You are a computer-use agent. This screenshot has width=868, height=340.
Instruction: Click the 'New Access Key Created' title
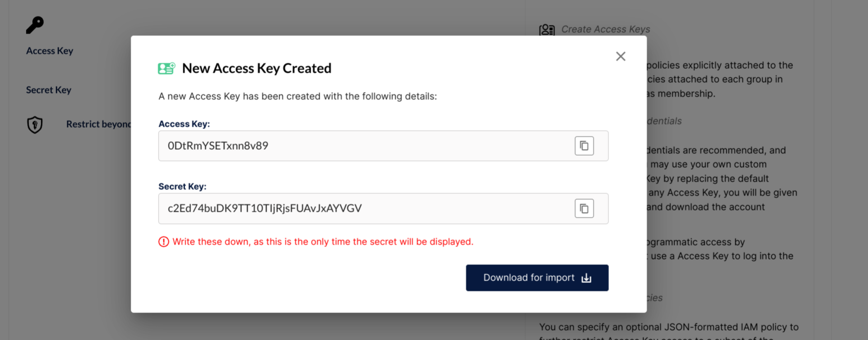pyautogui.click(x=256, y=68)
